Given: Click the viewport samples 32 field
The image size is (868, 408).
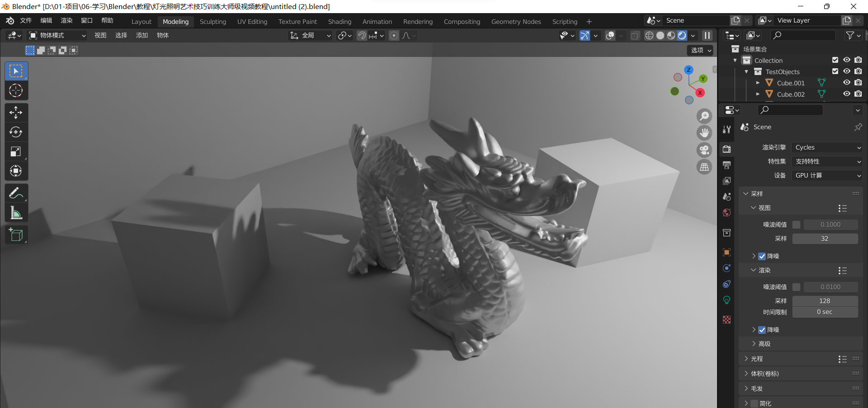Looking at the screenshot, I should point(825,239).
